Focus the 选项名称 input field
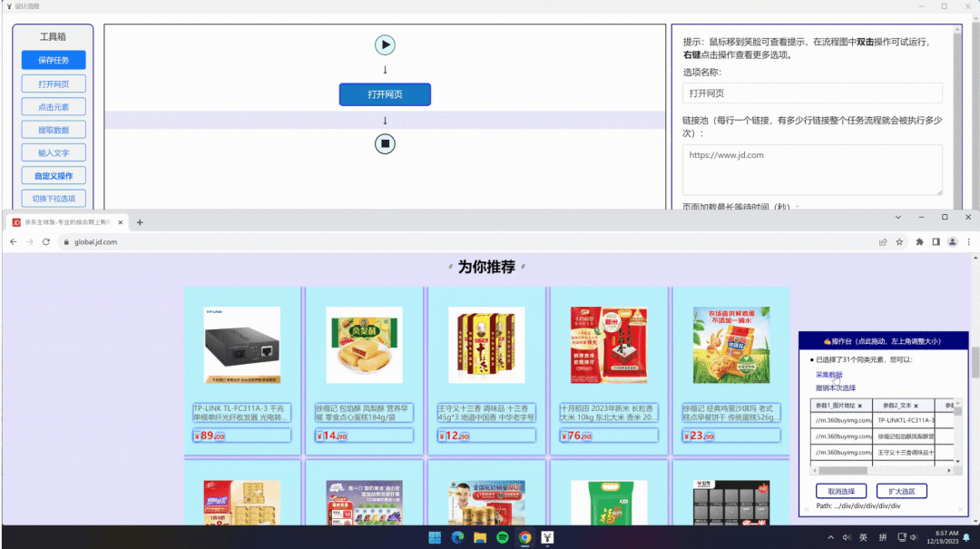 (812, 93)
